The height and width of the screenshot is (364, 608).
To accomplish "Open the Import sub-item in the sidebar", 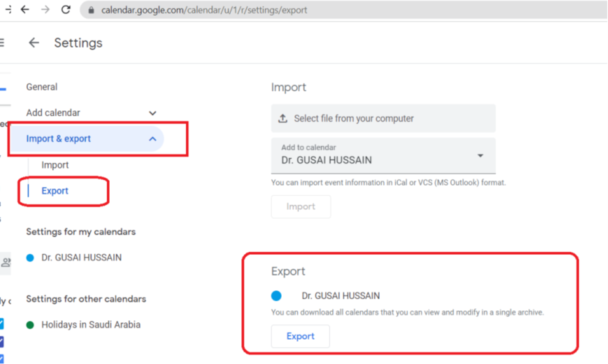I will pos(55,165).
